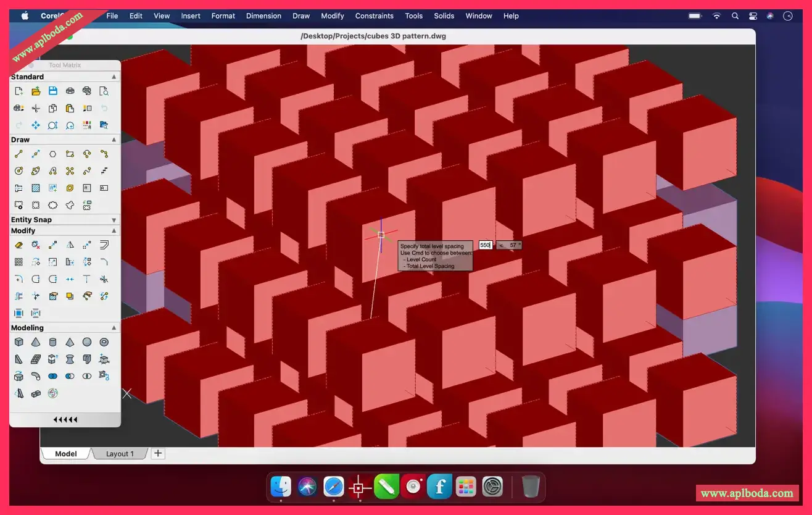Collapse the Modeling tool section

[x=114, y=328]
